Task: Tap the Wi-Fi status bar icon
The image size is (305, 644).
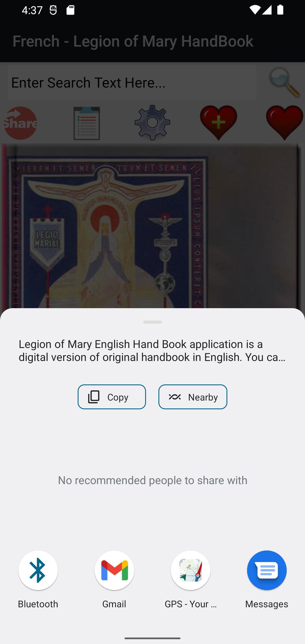Action: pyautogui.click(x=254, y=10)
